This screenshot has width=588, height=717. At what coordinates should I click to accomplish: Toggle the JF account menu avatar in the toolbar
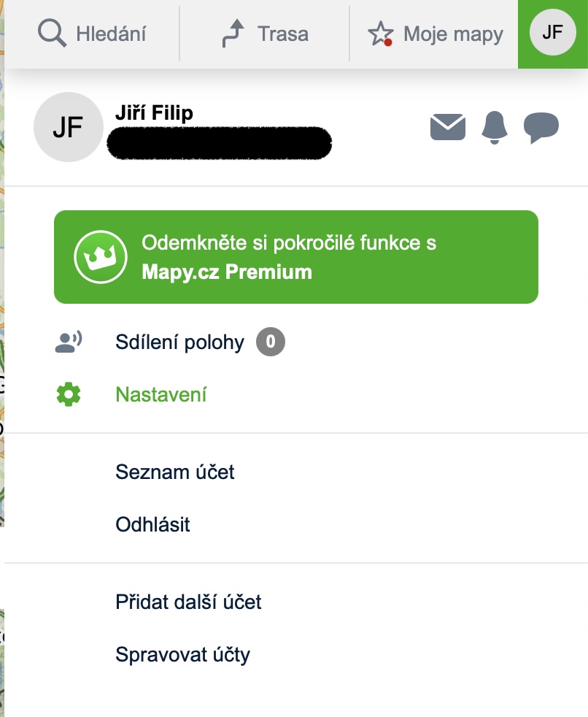pyautogui.click(x=553, y=34)
